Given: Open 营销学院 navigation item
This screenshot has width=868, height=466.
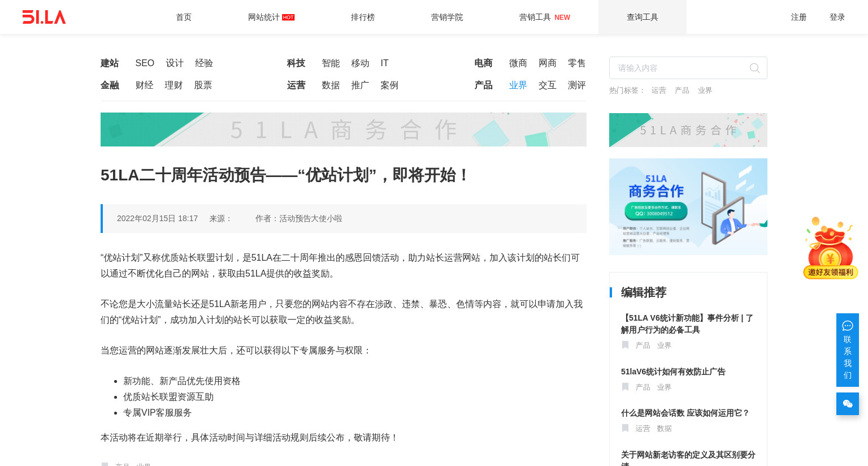Looking at the screenshot, I should click(447, 17).
